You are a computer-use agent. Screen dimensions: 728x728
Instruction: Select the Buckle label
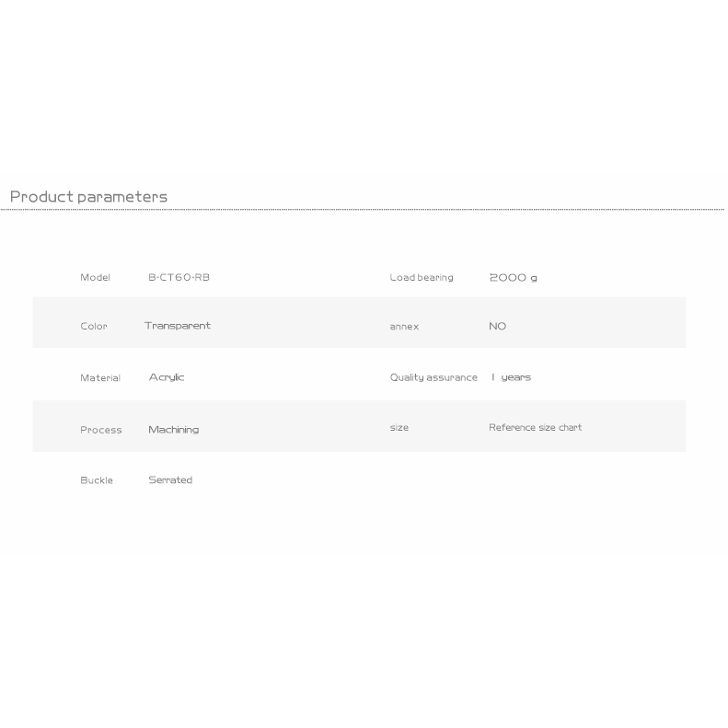tap(97, 480)
